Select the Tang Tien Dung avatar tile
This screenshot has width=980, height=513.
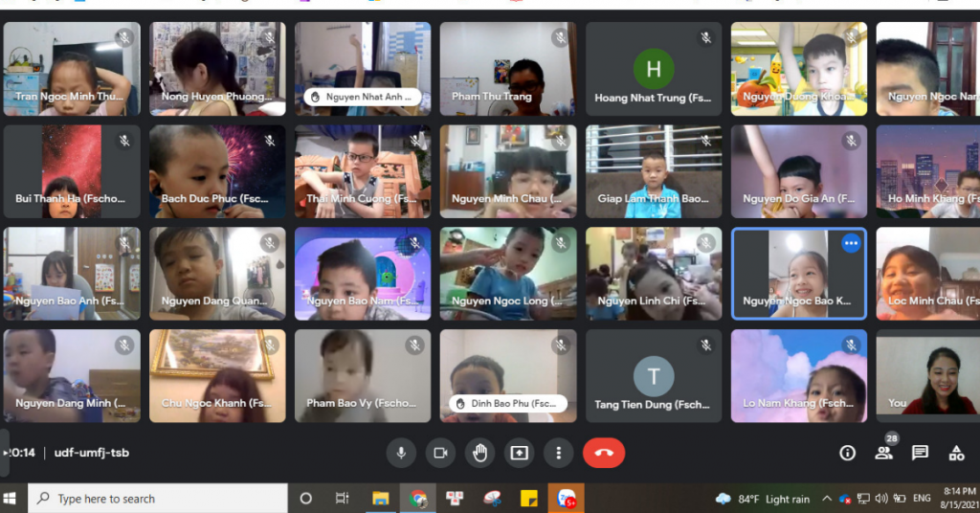click(654, 376)
